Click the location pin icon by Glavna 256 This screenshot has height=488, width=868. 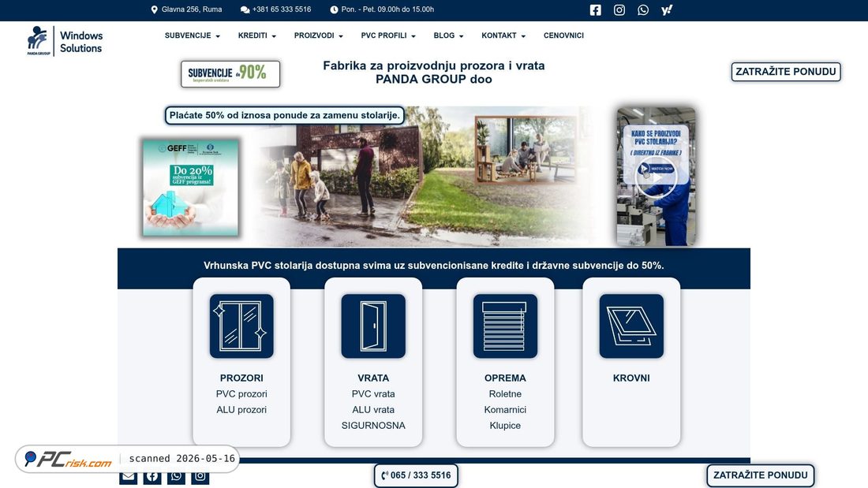point(155,9)
